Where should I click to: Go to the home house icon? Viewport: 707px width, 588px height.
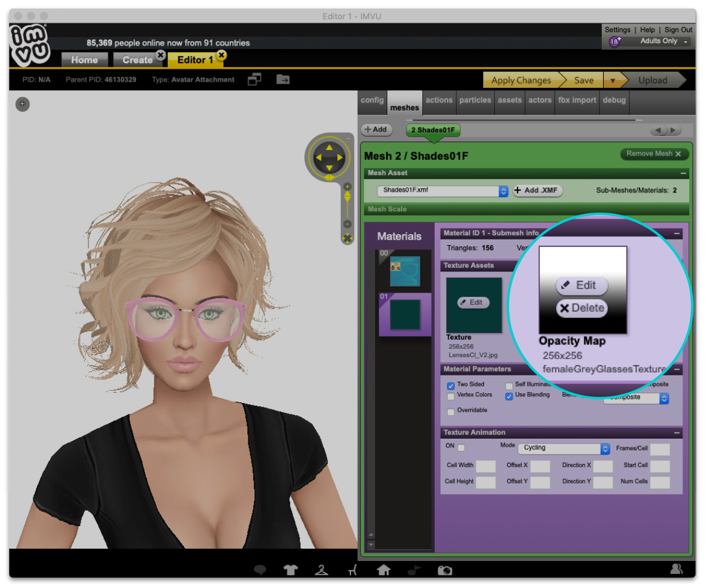(x=384, y=570)
